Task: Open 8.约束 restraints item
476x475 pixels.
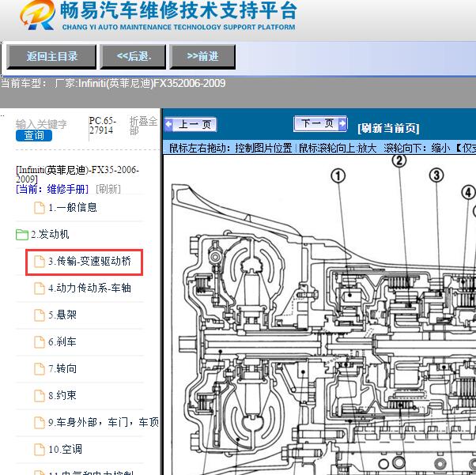Action: [62, 395]
